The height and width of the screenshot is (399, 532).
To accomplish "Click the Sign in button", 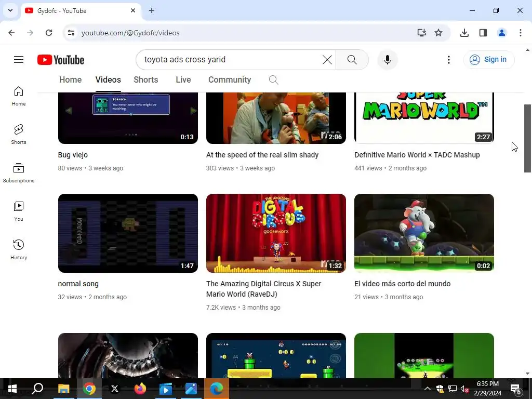I will point(489,60).
